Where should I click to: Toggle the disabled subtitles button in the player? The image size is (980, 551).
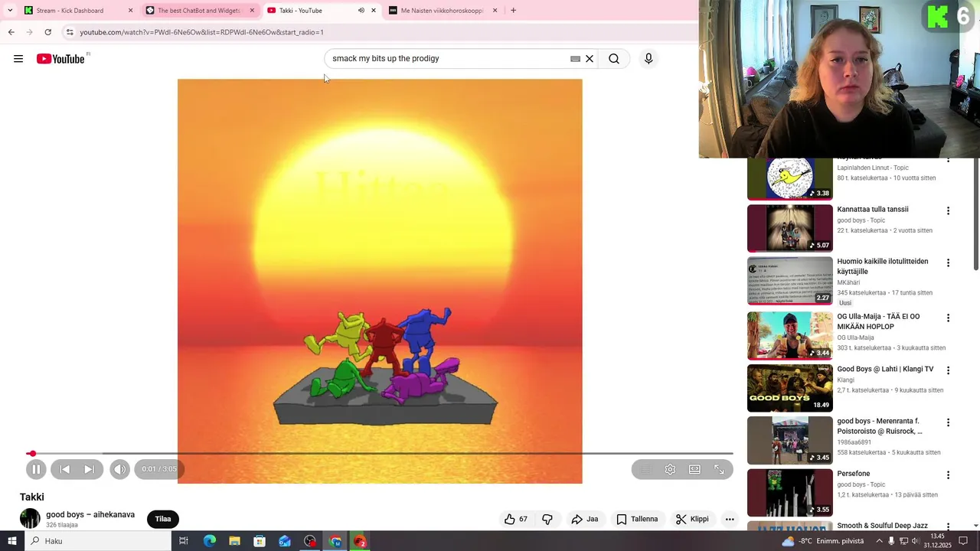(645, 469)
